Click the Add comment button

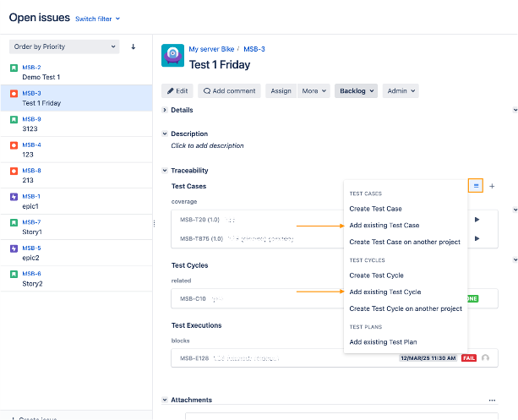coord(229,91)
